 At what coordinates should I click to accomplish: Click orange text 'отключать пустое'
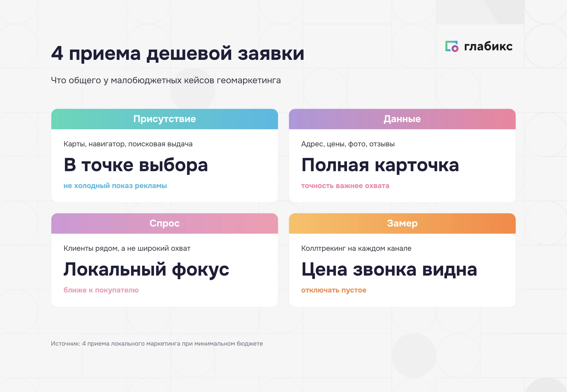334,290
